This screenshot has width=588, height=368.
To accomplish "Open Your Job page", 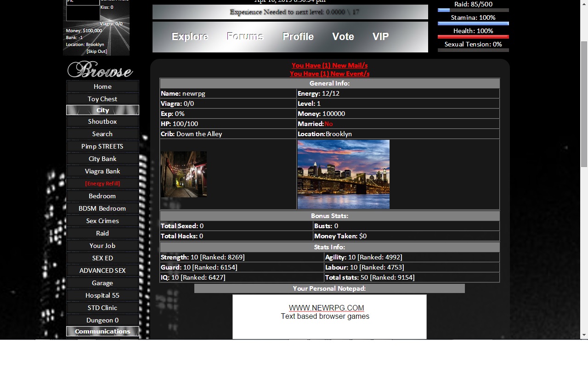I will 102,246.
